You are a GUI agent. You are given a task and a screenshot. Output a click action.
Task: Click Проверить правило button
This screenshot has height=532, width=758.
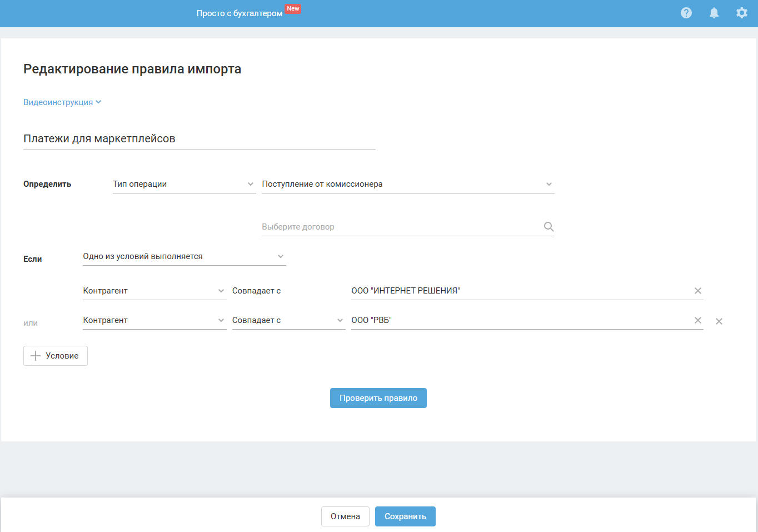coord(378,398)
